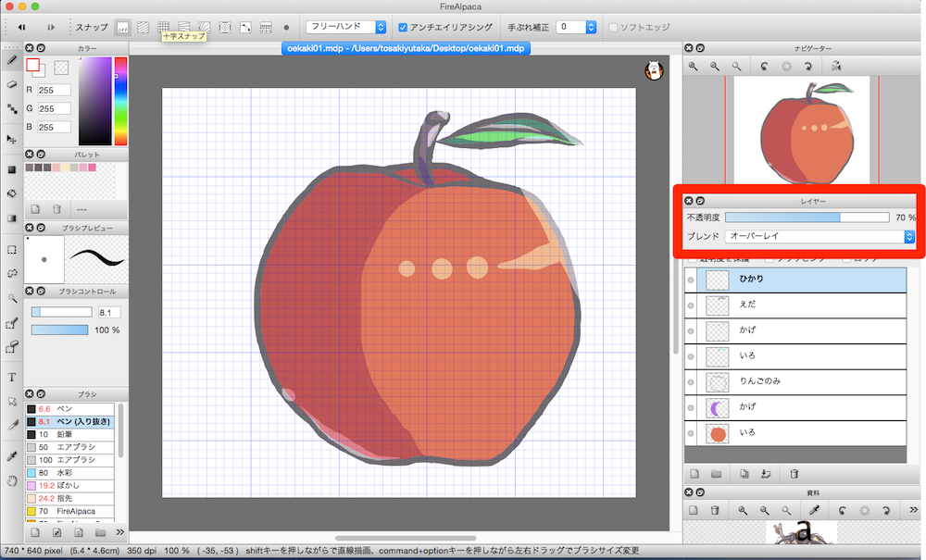Delete layer with the trash icon

coord(795,474)
